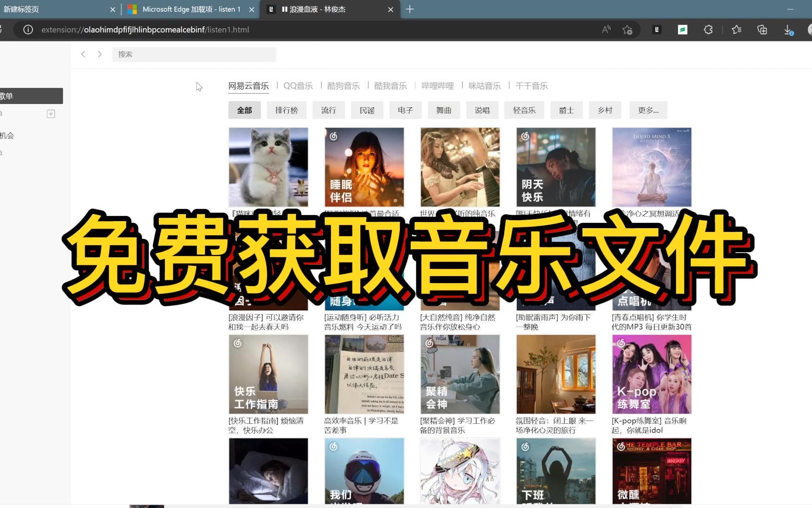This screenshot has height=508, width=812.
Task: Open the 下班 playlist cover
Action: pos(556,471)
